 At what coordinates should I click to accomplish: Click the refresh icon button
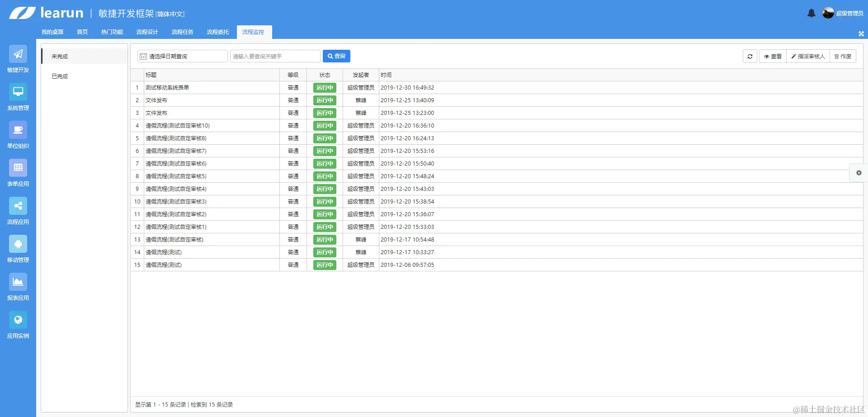(750, 56)
